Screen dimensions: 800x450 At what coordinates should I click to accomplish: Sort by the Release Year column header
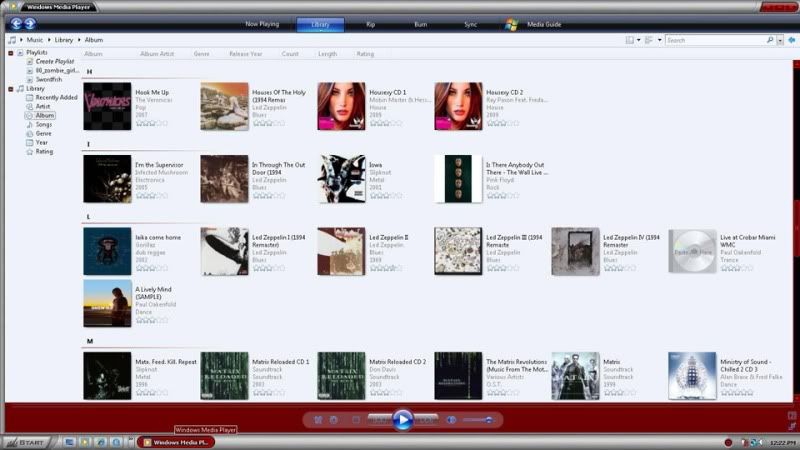(x=245, y=54)
